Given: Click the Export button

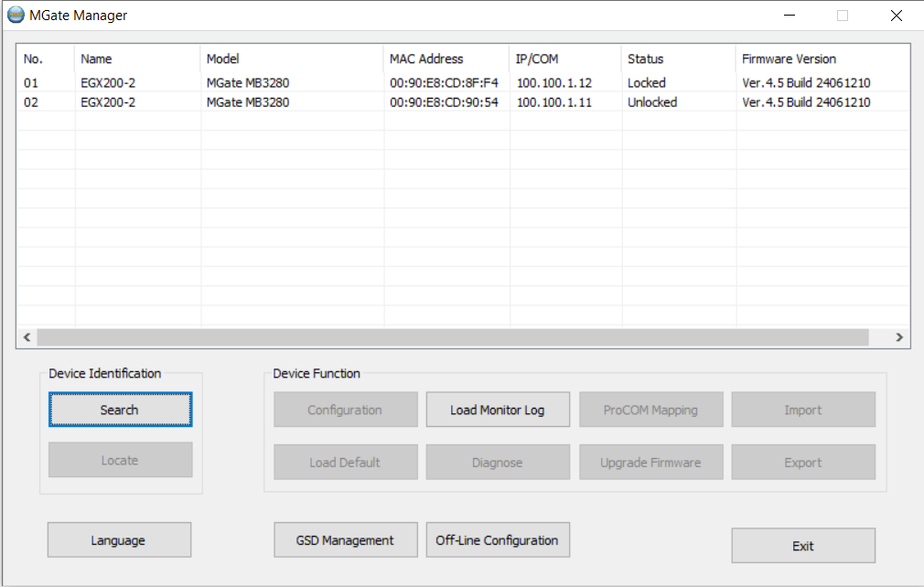Looking at the screenshot, I should (803, 462).
